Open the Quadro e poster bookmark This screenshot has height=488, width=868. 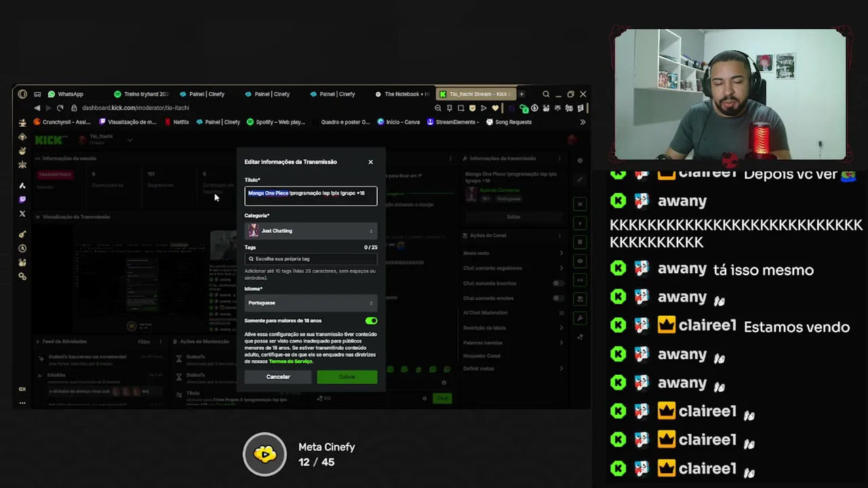tap(345, 122)
